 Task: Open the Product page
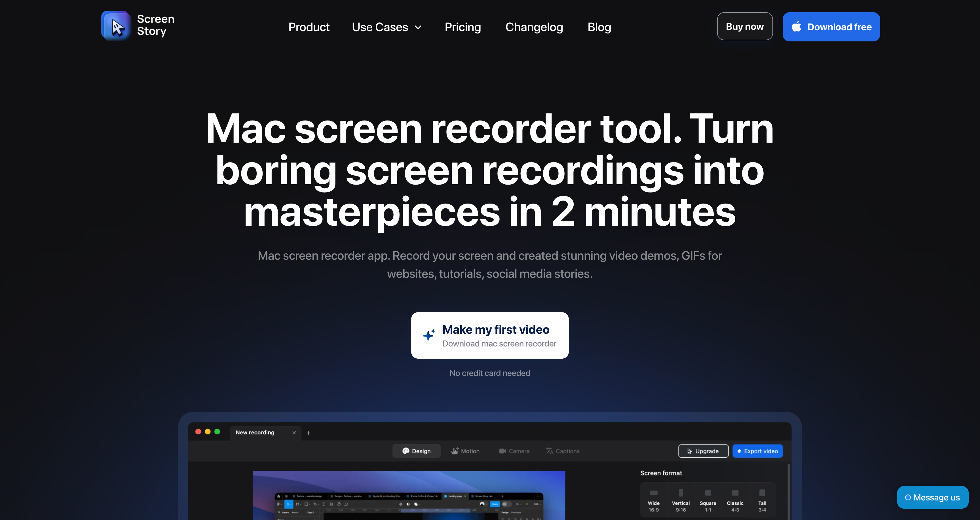pyautogui.click(x=309, y=27)
